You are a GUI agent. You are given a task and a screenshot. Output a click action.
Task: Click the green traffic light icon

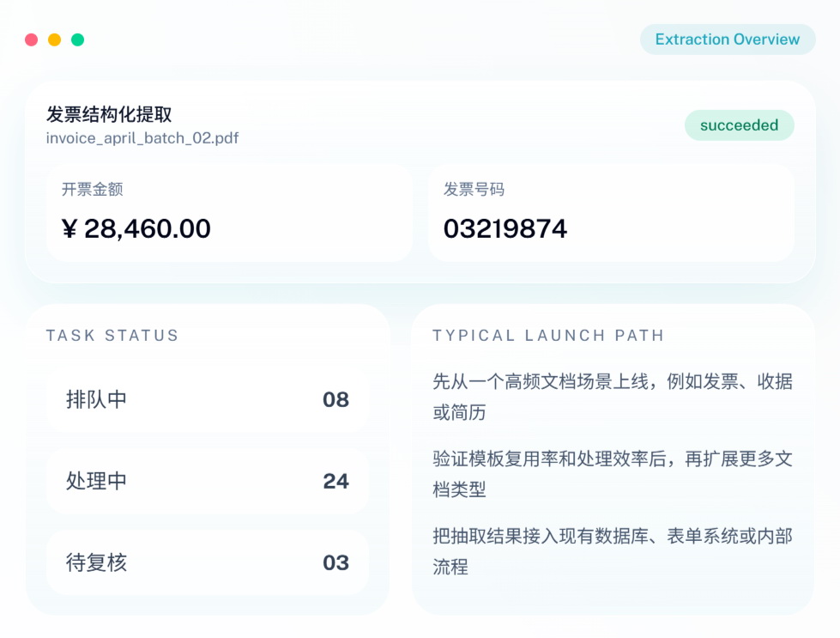(79, 39)
